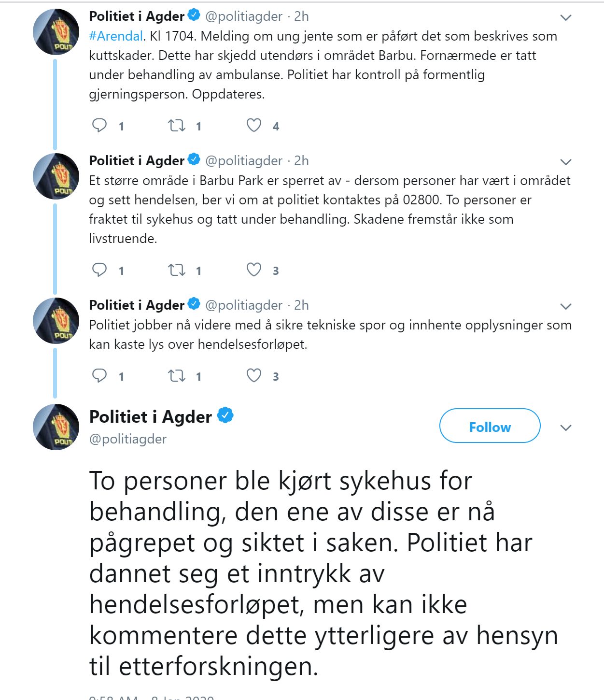Screen dimensions: 604x700
Task: Click the avatar beside the Barbu Park tweet
Action: (x=56, y=176)
